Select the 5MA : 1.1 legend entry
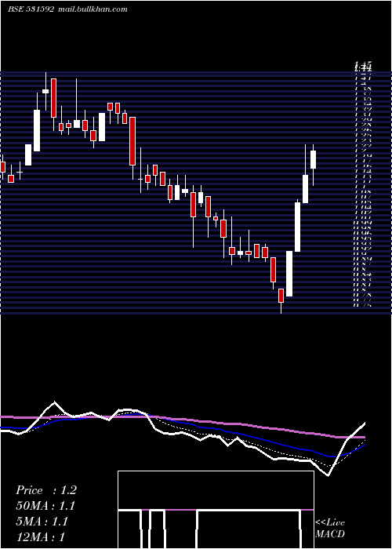 (42, 522)
